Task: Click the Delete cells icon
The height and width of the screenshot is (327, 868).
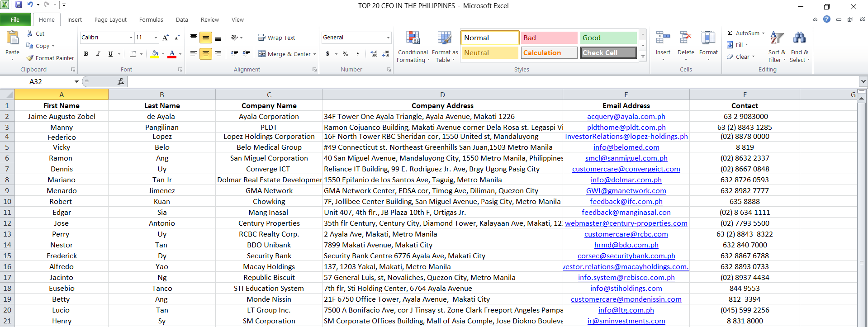Action: (686, 38)
